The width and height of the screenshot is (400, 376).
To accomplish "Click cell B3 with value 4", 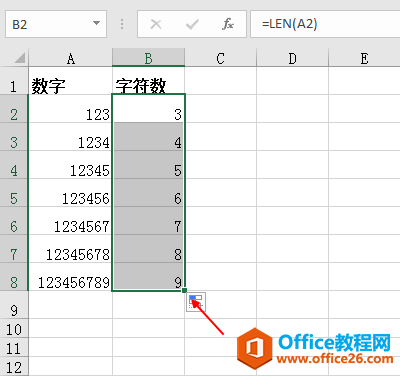I will 148,137.
